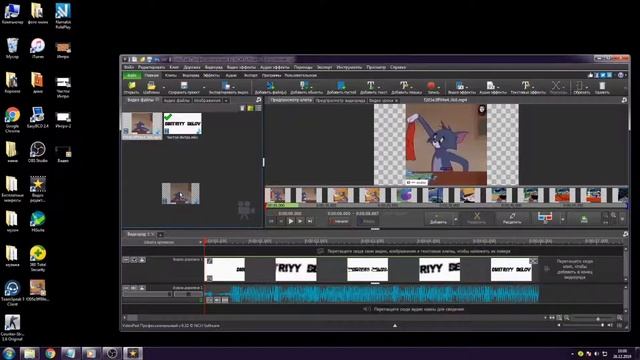Click the Add objects icon

(304, 85)
